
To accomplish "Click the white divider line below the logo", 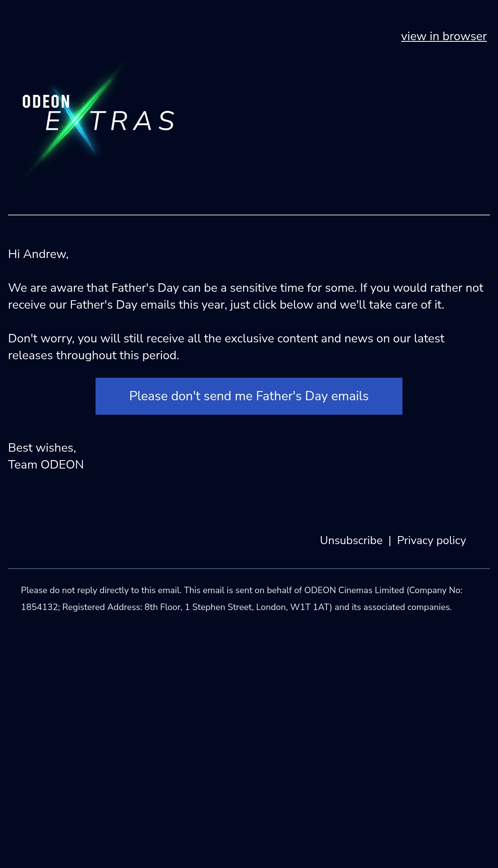I will click(x=249, y=215).
